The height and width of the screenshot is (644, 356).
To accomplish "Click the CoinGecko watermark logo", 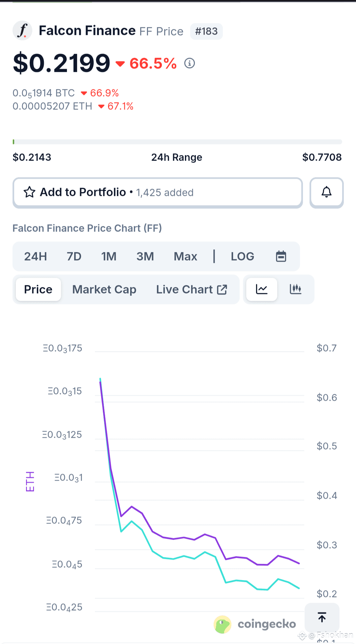I will 255,624.
